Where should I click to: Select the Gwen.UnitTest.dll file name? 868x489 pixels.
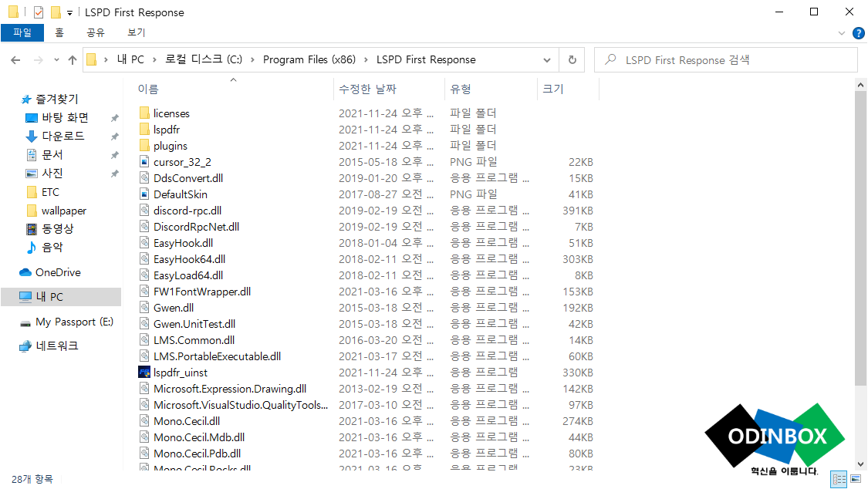tap(194, 324)
